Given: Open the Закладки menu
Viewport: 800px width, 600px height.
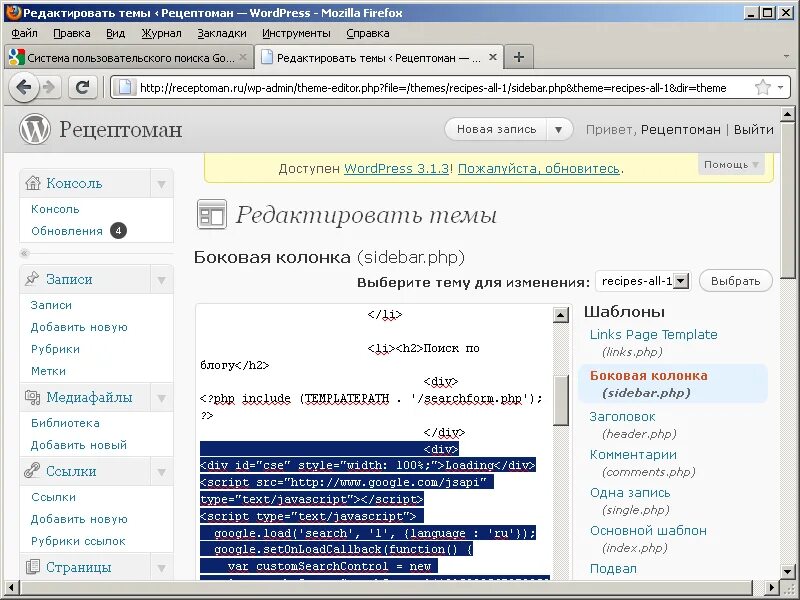Looking at the screenshot, I should click(x=222, y=33).
